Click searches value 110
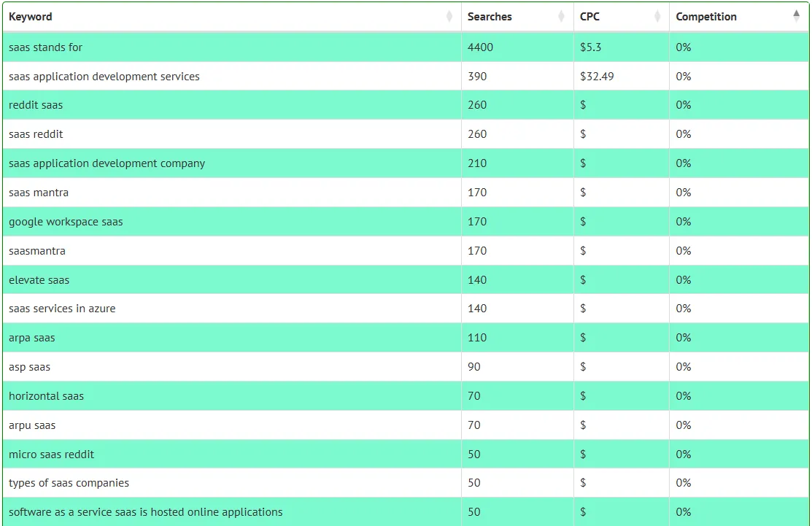Viewport: 812px width, 526px height. click(477, 338)
